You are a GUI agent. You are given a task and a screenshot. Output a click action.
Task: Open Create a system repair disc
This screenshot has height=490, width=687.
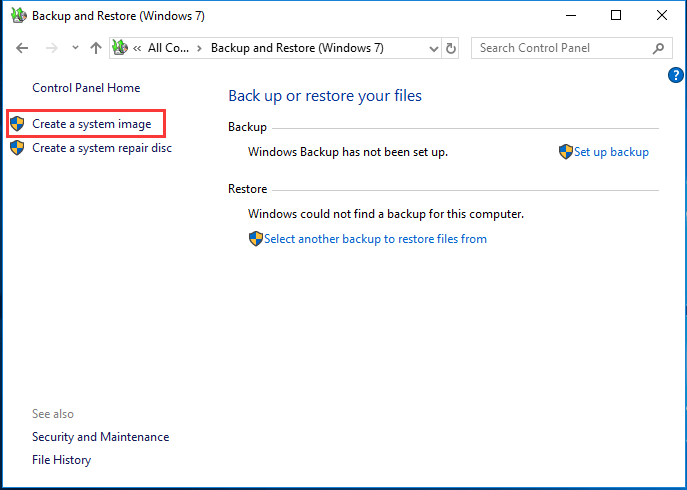tap(101, 148)
